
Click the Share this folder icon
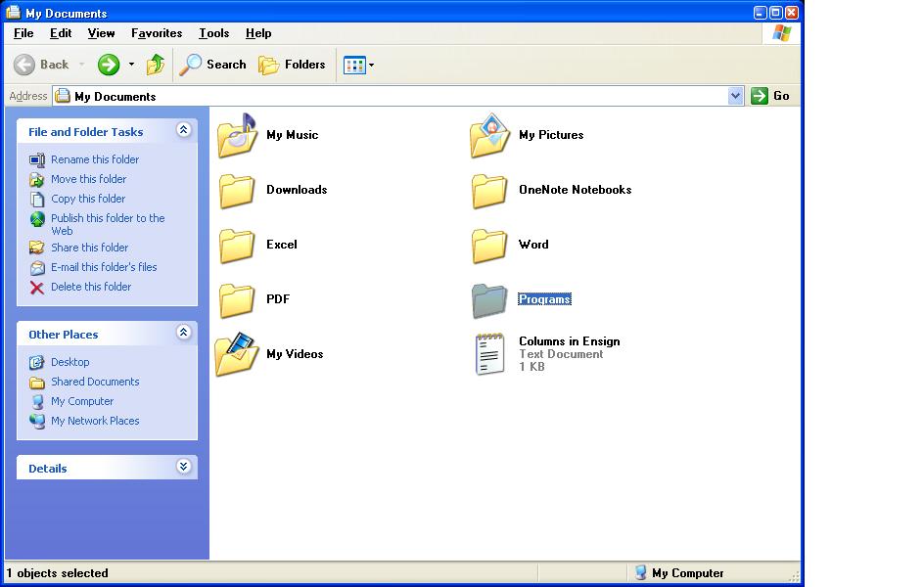(x=37, y=248)
